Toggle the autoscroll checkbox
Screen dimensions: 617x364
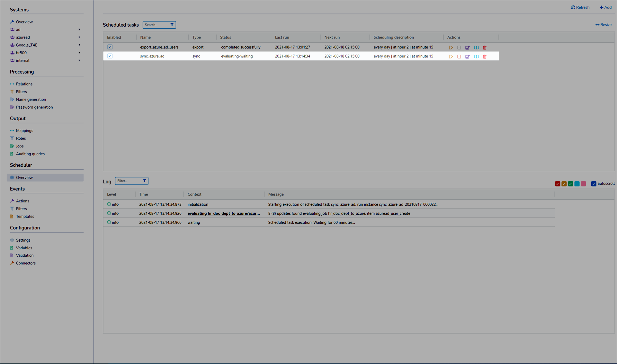(594, 184)
